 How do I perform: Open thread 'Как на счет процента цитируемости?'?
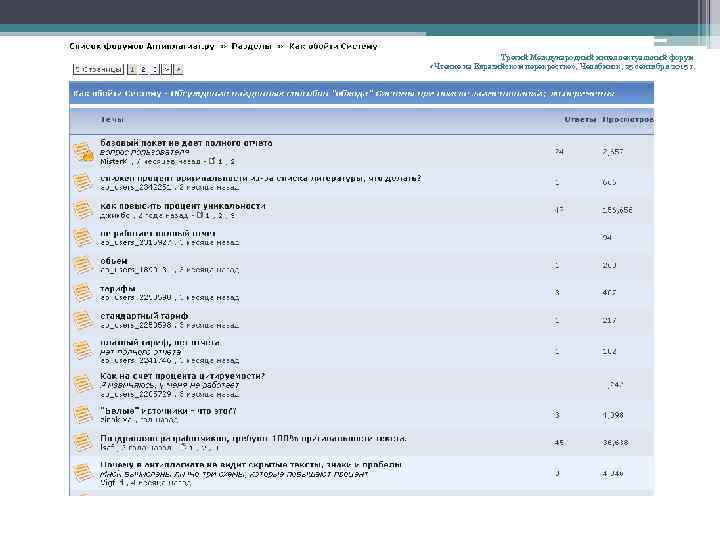[x=183, y=376]
